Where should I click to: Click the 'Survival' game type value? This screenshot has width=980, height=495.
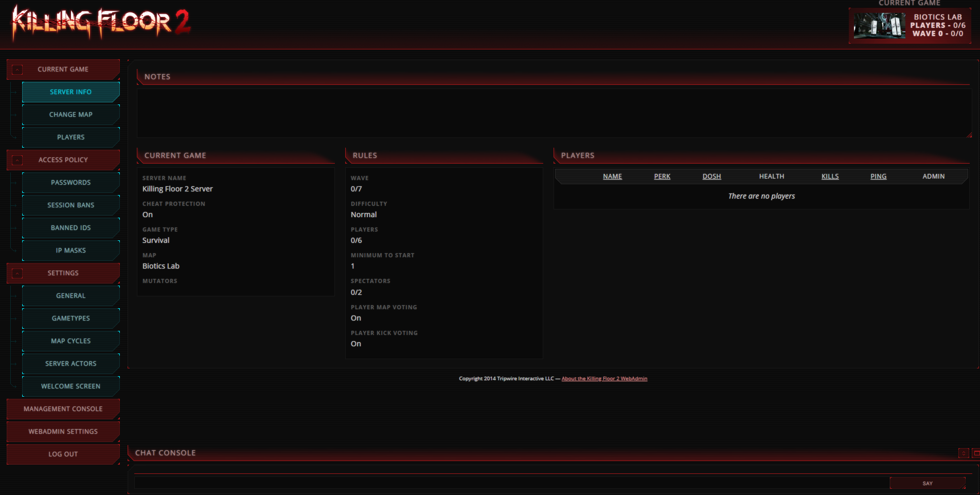click(x=156, y=240)
